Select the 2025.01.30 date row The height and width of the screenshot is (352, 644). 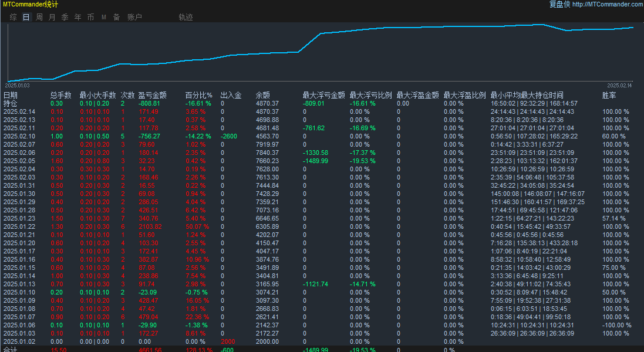click(19, 194)
